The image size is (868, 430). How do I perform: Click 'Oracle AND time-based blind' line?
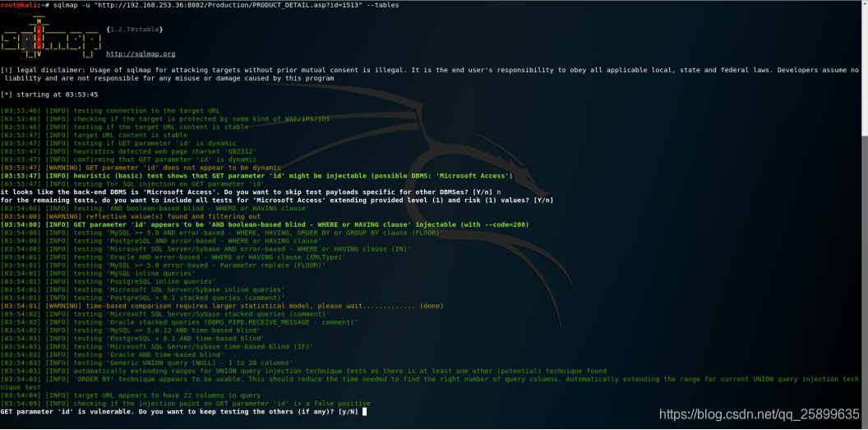(113, 354)
